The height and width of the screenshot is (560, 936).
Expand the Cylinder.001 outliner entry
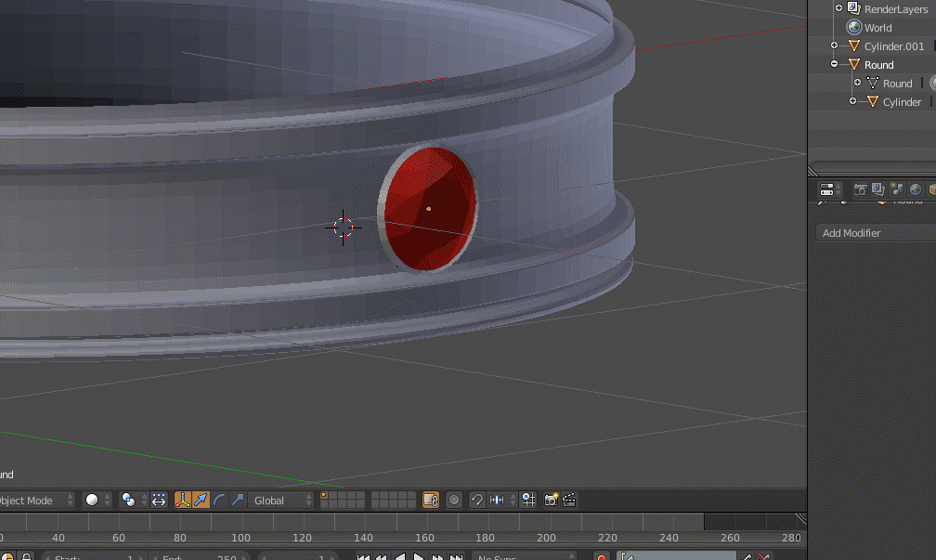click(x=833, y=45)
